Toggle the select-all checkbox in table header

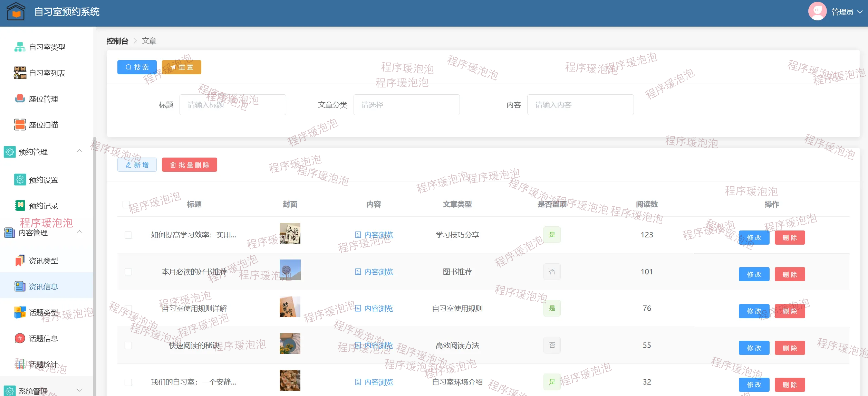pos(126,204)
